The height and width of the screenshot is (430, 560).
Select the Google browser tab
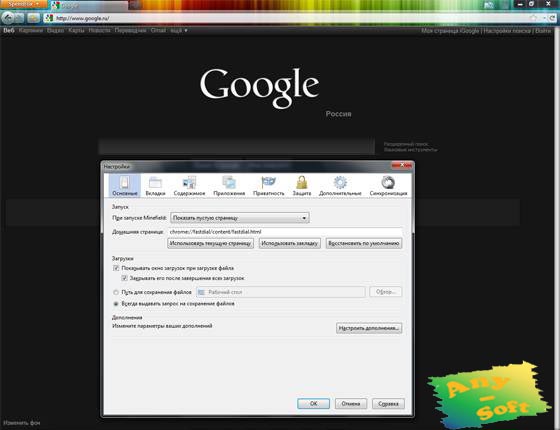point(88,5)
